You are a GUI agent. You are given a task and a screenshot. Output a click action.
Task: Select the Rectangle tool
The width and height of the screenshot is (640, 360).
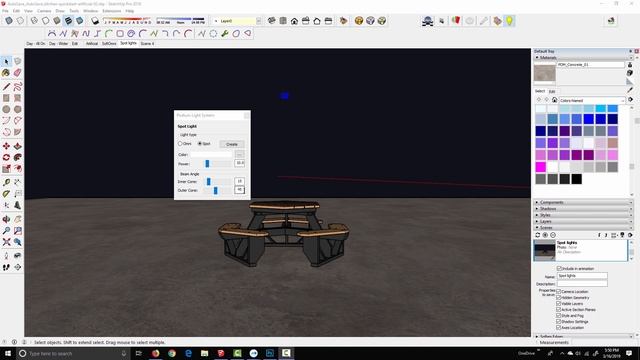coord(6,98)
